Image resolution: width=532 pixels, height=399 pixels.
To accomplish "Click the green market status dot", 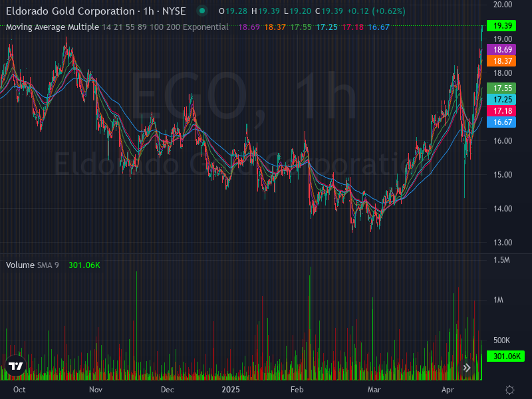I will 202,11.
